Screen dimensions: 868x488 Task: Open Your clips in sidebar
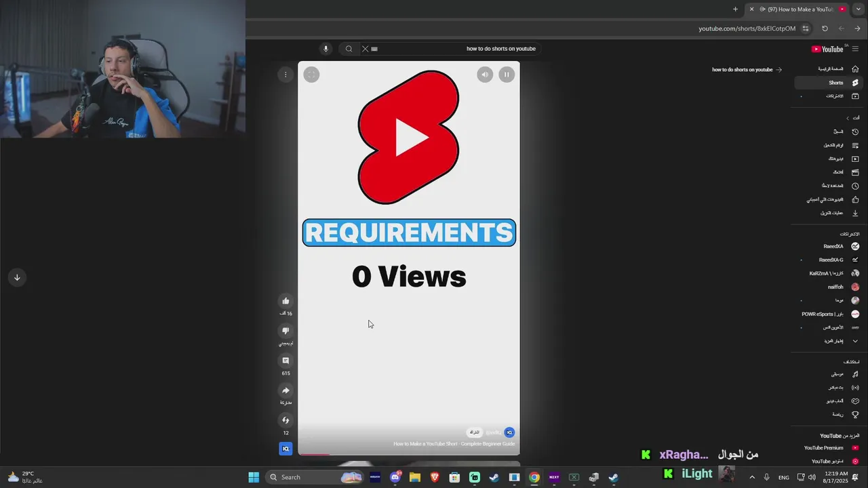click(828, 172)
